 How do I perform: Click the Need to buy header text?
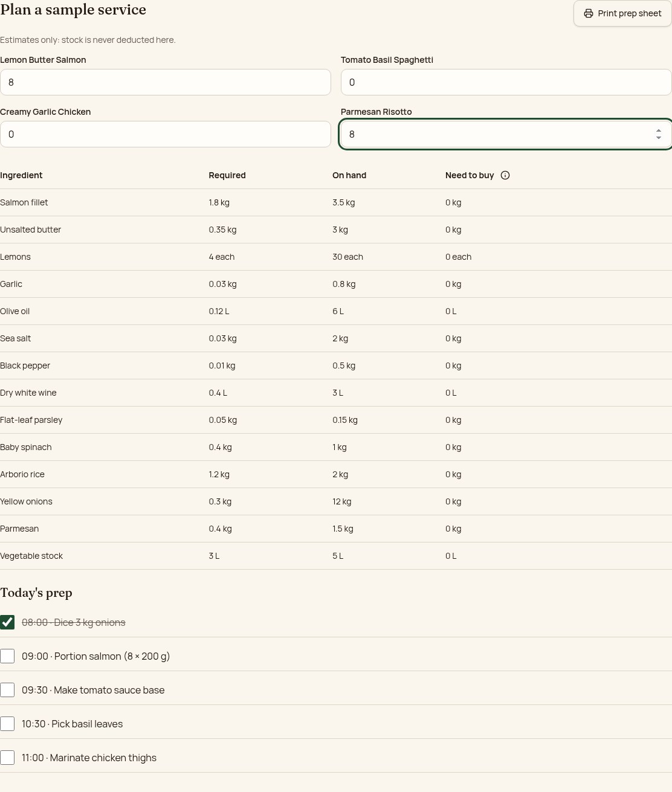coord(470,175)
